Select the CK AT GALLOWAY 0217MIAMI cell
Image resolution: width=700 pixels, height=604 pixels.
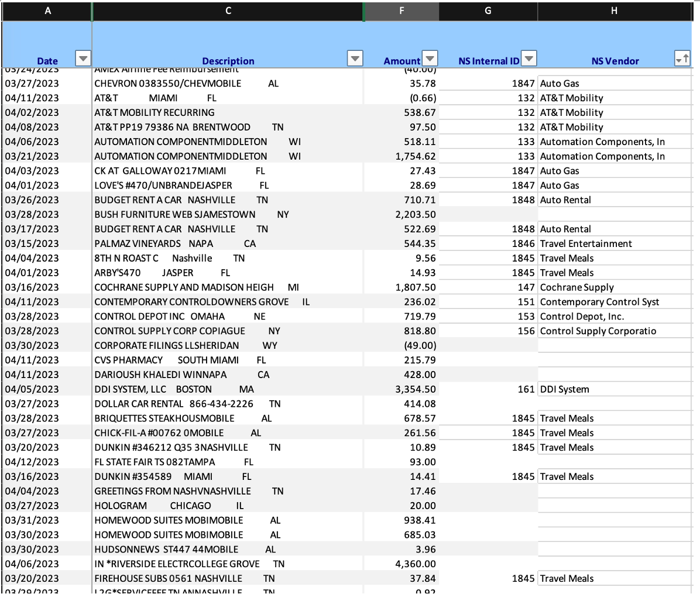point(228,171)
